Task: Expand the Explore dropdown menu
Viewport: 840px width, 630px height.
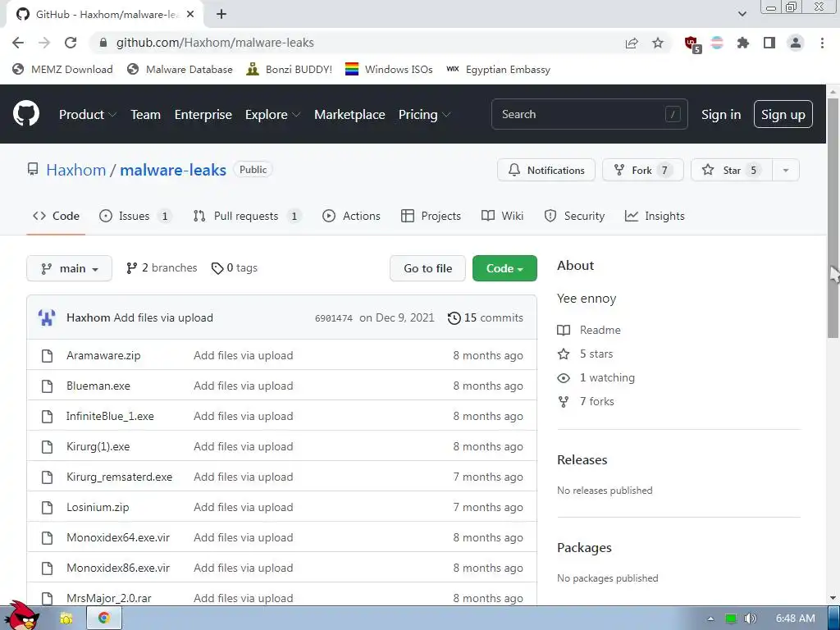Action: (x=272, y=115)
